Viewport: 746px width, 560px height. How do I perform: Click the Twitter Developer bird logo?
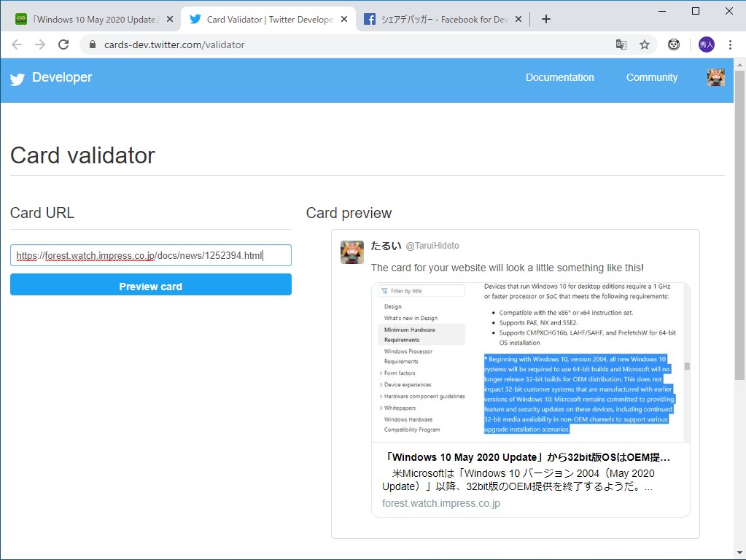pyautogui.click(x=17, y=78)
